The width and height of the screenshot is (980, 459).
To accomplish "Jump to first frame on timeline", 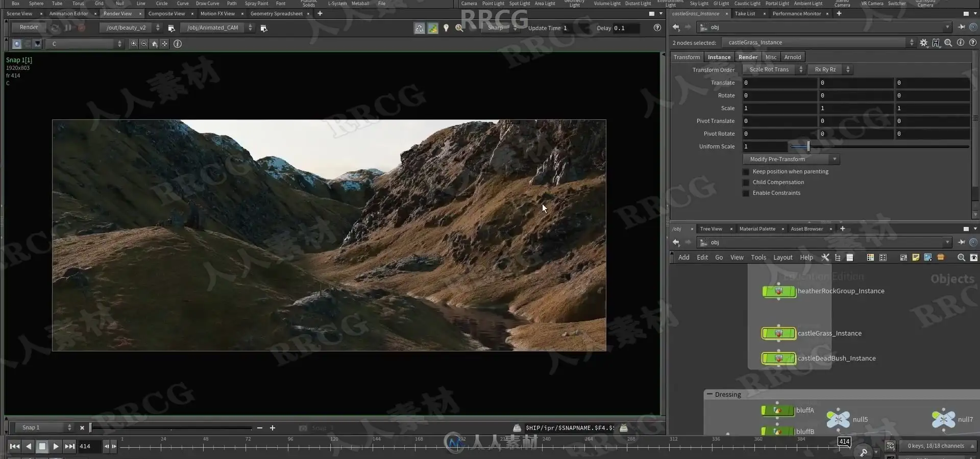I will [15, 446].
